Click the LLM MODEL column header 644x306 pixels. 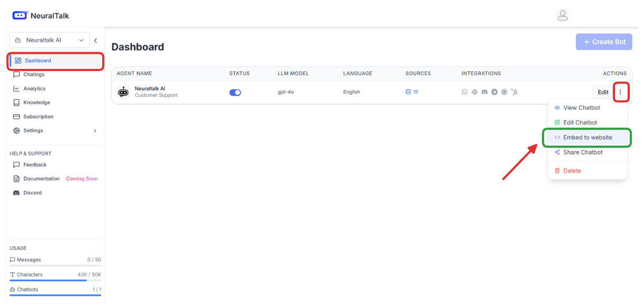293,74
